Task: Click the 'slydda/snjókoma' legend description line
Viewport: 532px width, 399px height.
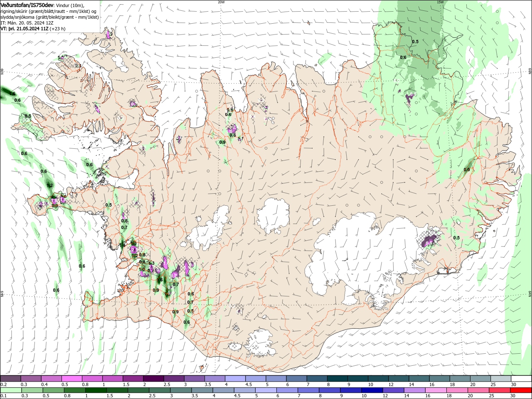Action: pyautogui.click(x=49, y=17)
